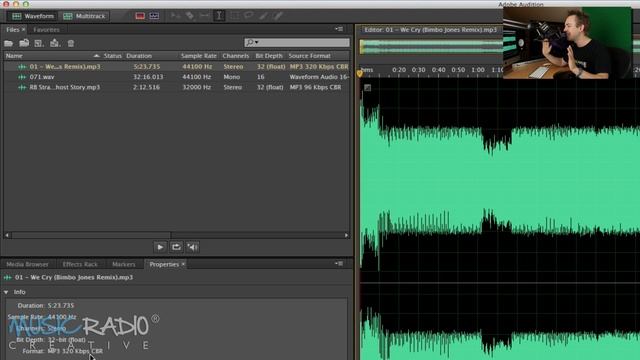The width and height of the screenshot is (640, 360).
Task: Click the HUD icon in the waveform editor
Action: pos(367,87)
